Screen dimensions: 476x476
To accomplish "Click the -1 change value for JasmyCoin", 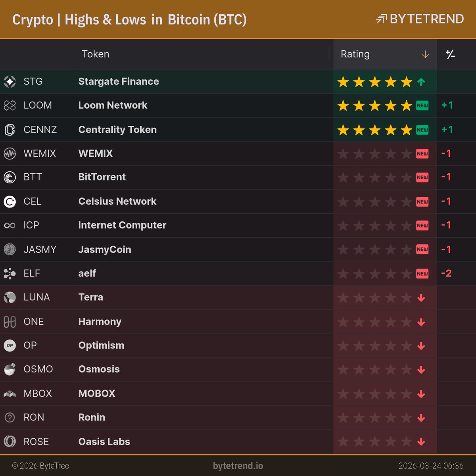I will 447,249.
